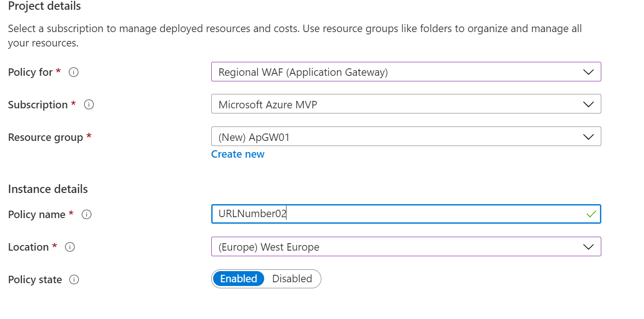Click the Resource group field label
This screenshot has height=319, width=644.
[46, 138]
